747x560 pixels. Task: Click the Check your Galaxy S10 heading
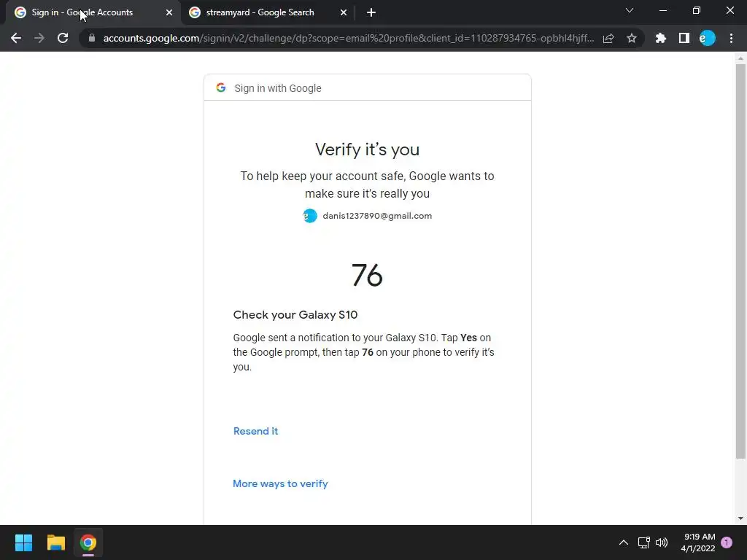pyautogui.click(x=295, y=315)
